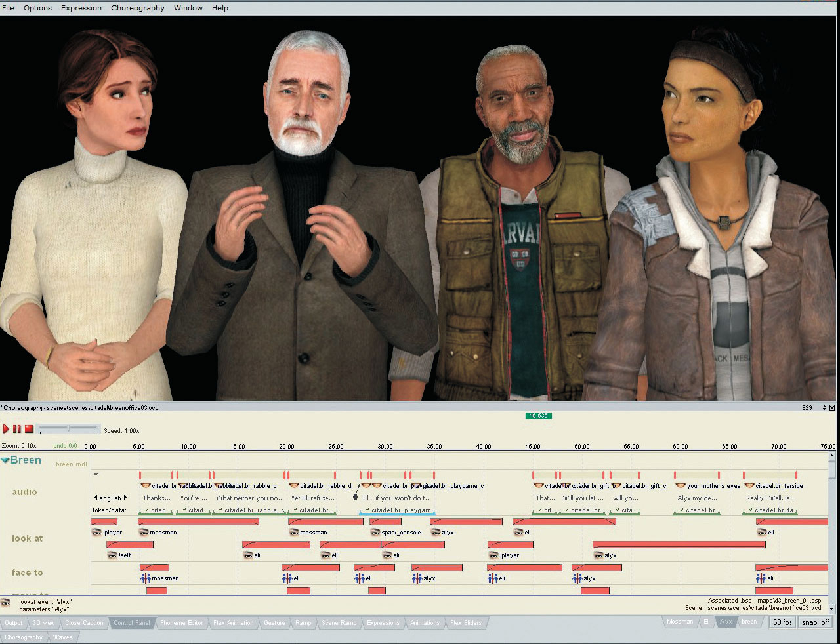The width and height of the screenshot is (840, 644).
Task: Select the face-to alyx icon near 50.00
Action: 577,578
